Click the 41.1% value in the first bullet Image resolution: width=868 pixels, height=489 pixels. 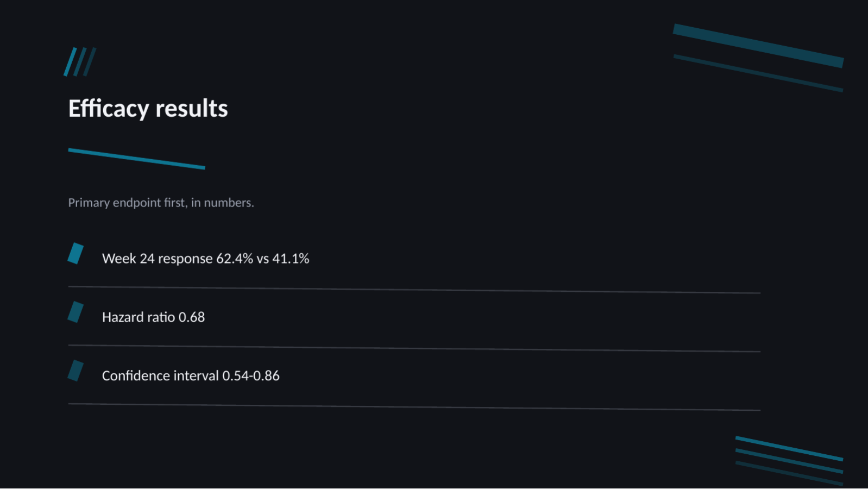pos(291,259)
